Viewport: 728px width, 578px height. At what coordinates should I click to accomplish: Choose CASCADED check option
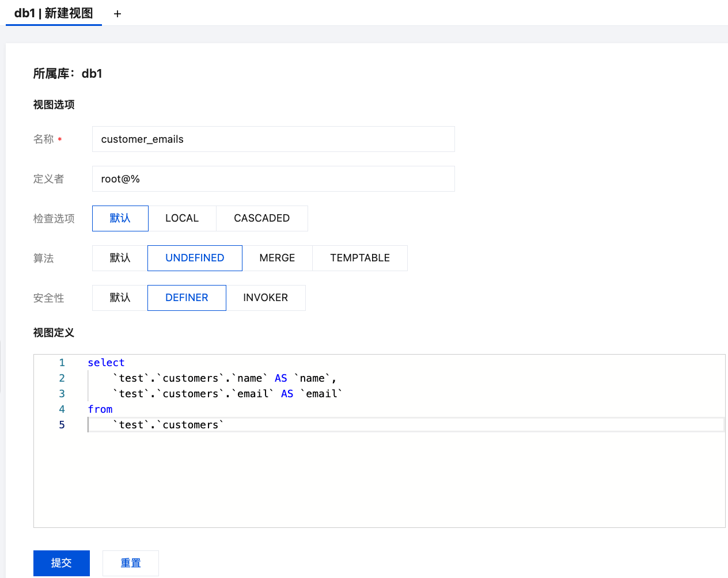coord(261,219)
